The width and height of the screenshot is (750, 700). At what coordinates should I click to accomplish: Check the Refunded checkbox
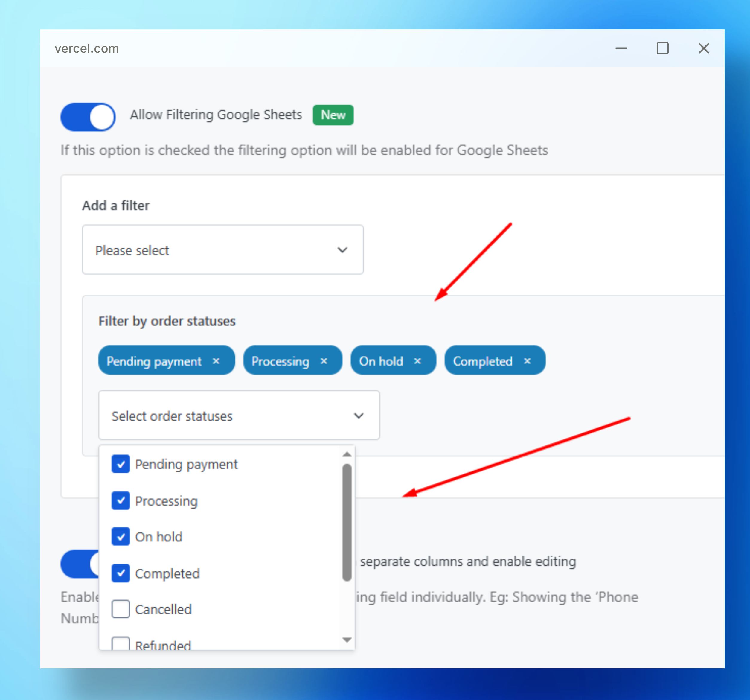[x=121, y=643]
